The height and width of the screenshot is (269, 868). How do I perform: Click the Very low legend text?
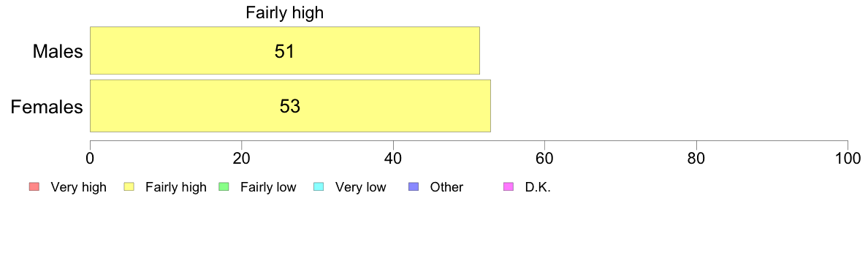pos(360,187)
